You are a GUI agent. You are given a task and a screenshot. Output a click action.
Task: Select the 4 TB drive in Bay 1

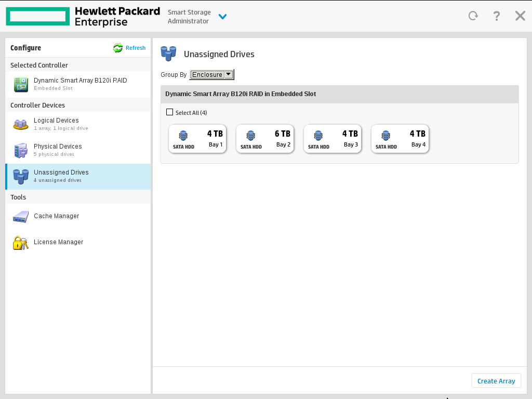(197, 139)
